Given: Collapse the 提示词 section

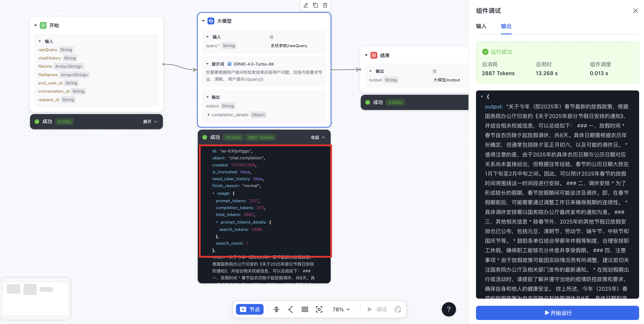Looking at the screenshot, I should click(207, 64).
